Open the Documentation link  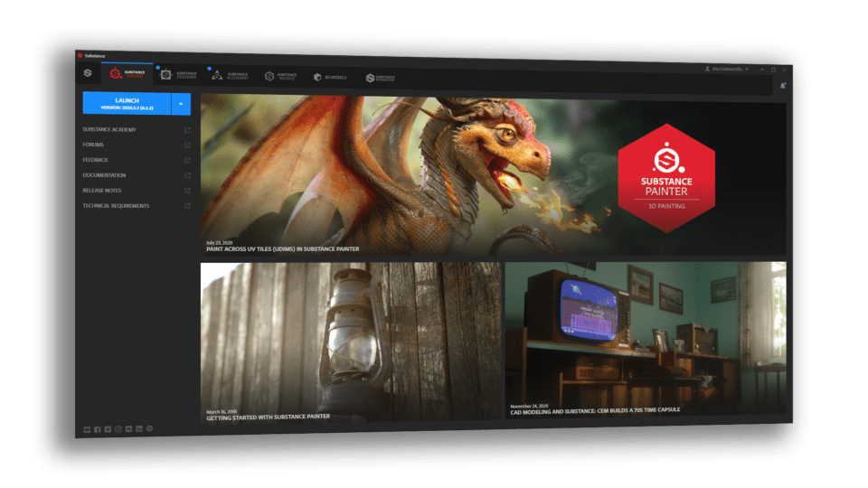(x=104, y=175)
